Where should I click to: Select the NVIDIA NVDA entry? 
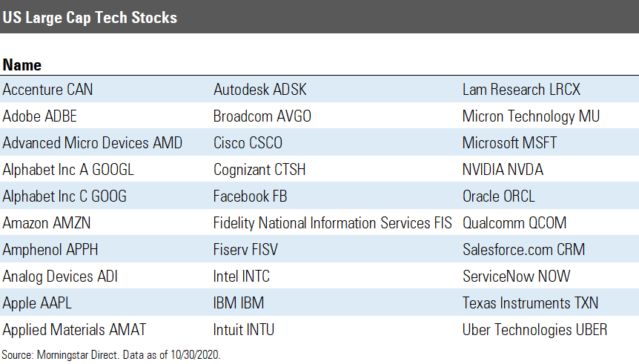point(503,170)
